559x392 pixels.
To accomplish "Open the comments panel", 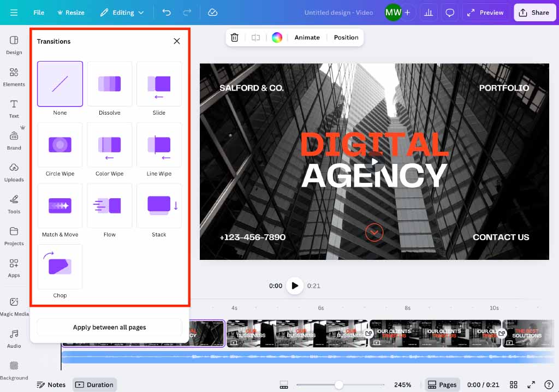I will point(450,12).
